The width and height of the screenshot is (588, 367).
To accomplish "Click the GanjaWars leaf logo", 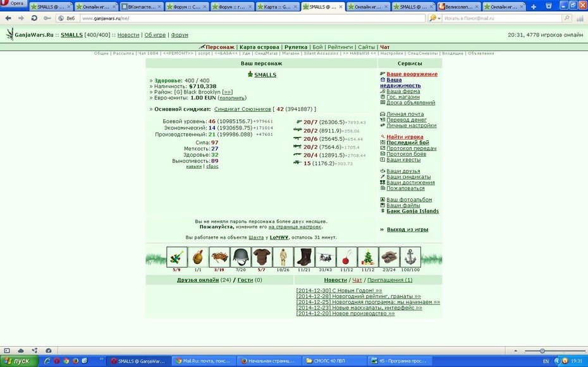I will [9, 34].
